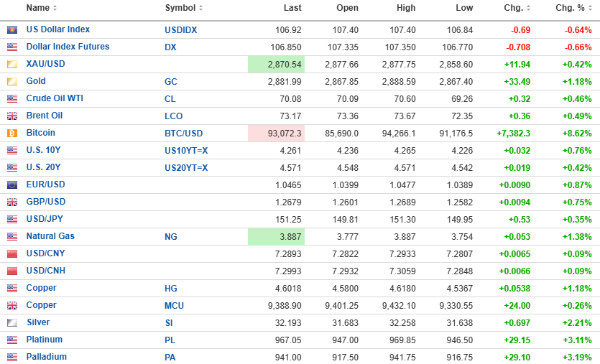
Task: Open the Natural Gas link
Action: (50, 236)
